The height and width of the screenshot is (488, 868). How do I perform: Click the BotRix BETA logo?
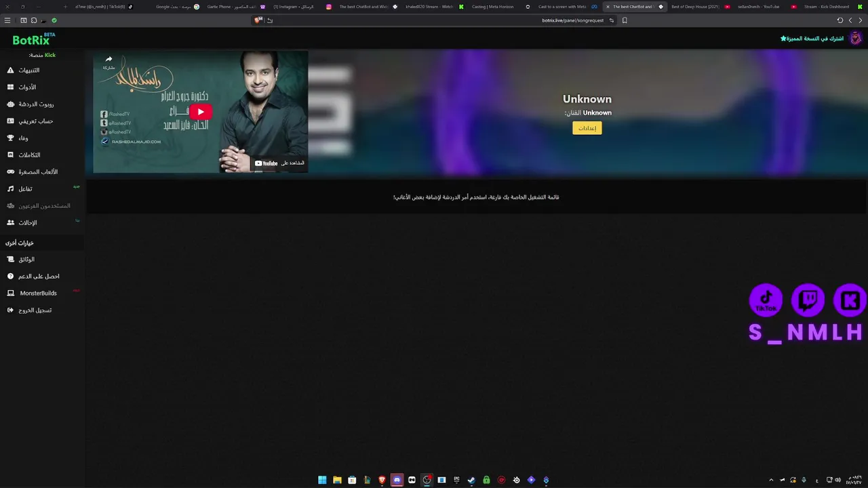[x=34, y=39]
